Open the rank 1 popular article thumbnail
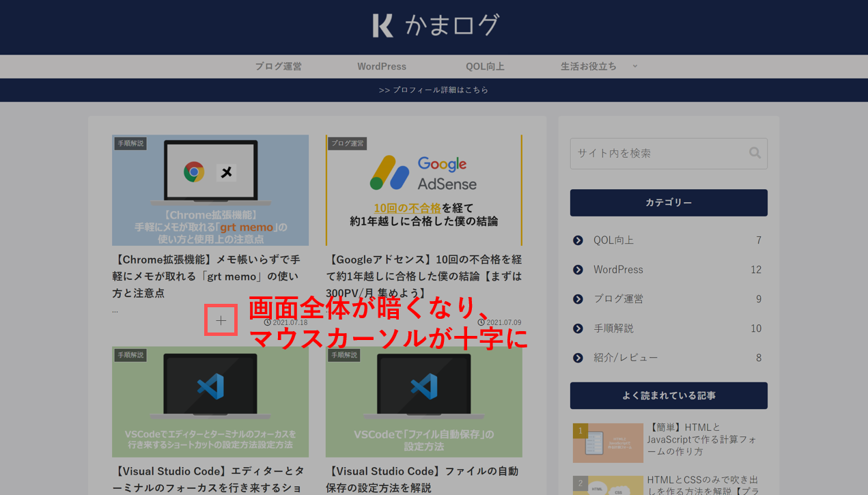Viewport: 868px width, 495px height. click(608, 443)
